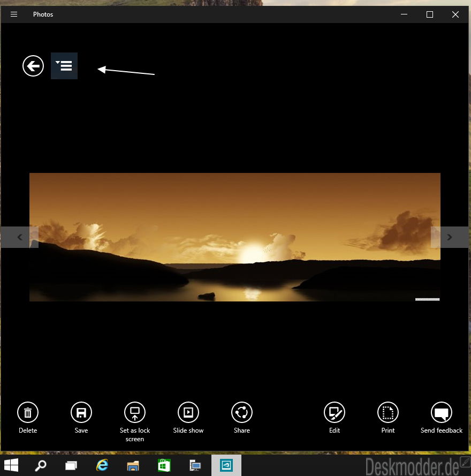Launch Internet Explorer from taskbar
Image resolution: width=471 pixels, height=476 pixels.
coord(102,465)
